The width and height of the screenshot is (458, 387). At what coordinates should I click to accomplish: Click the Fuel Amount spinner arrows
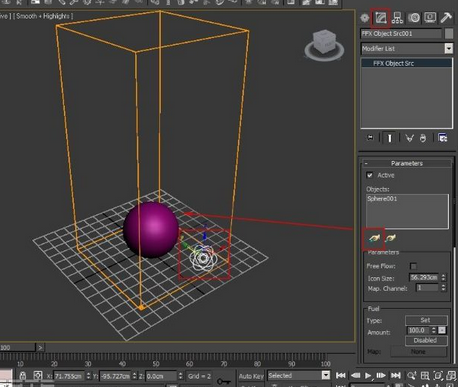(x=434, y=330)
